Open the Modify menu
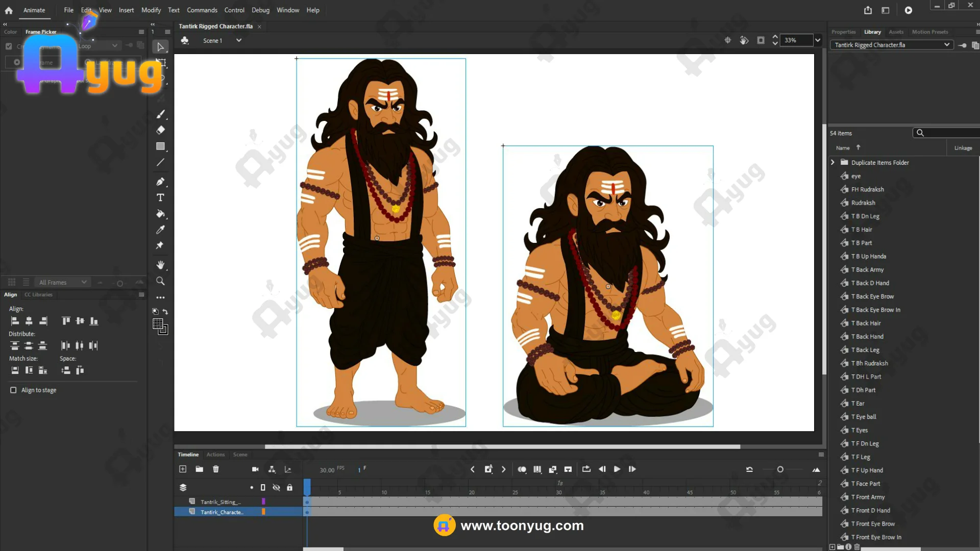980x551 pixels. (151, 10)
